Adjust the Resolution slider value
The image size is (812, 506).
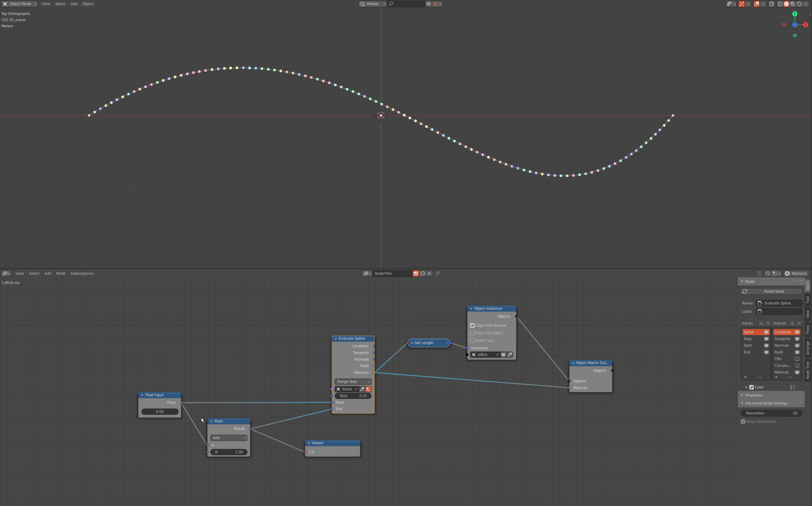pyautogui.click(x=771, y=413)
